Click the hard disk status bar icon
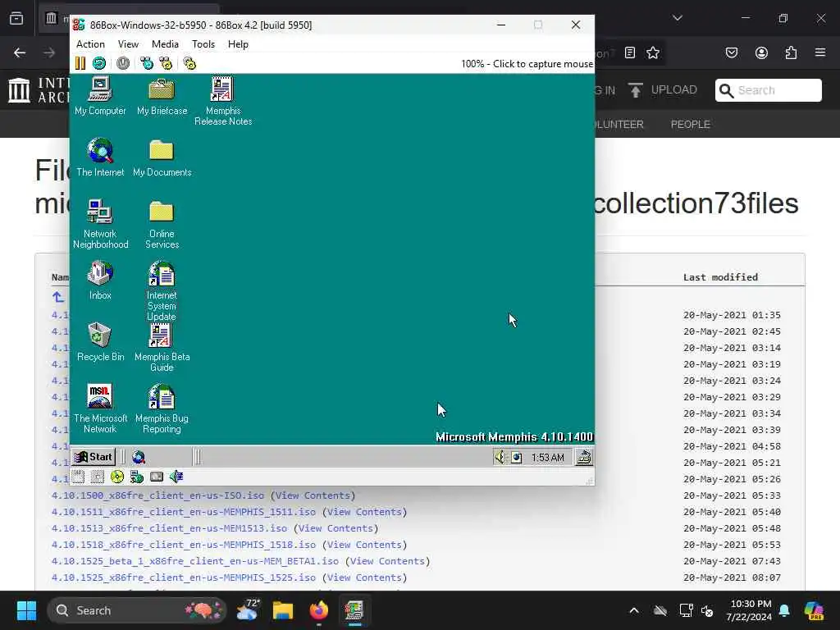 coord(157,477)
